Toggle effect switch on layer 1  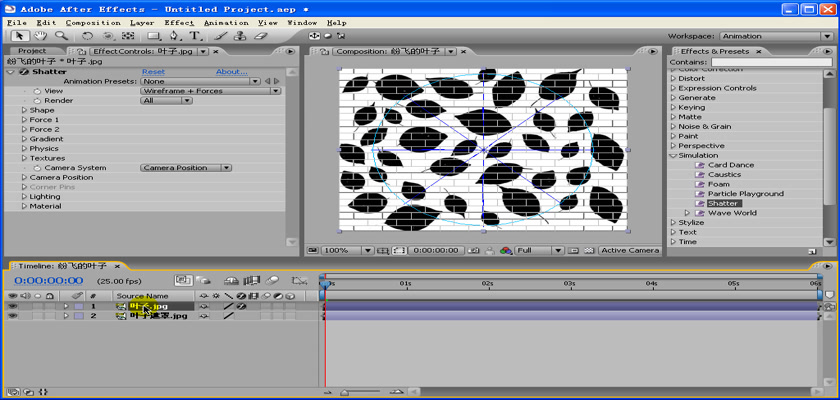pos(241,306)
